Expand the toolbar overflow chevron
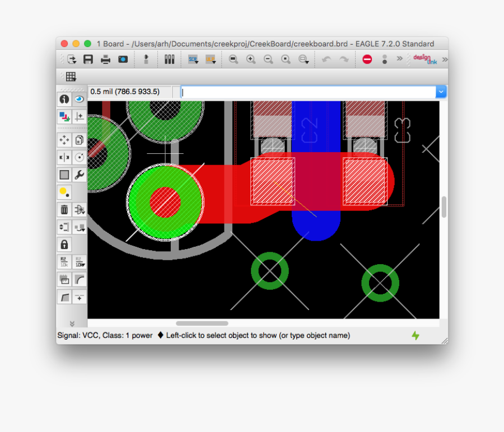 [x=399, y=59]
